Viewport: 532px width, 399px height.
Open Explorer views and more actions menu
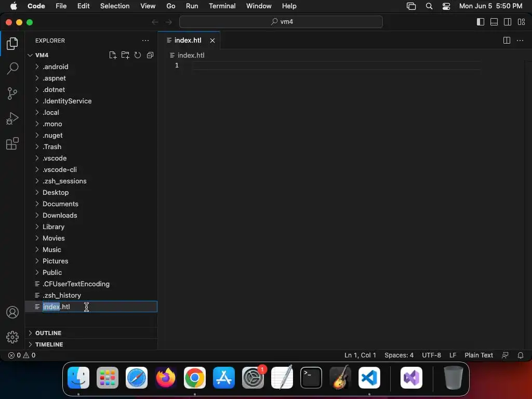[145, 41]
